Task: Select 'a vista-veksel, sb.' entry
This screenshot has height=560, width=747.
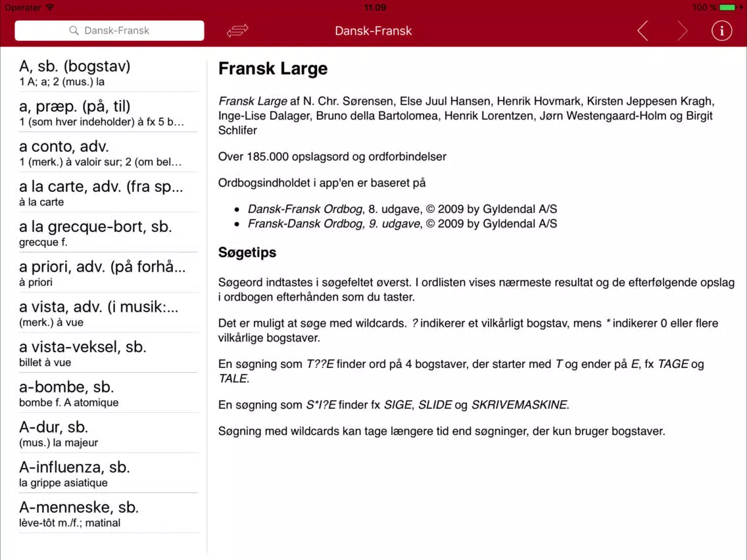Action: (x=108, y=353)
